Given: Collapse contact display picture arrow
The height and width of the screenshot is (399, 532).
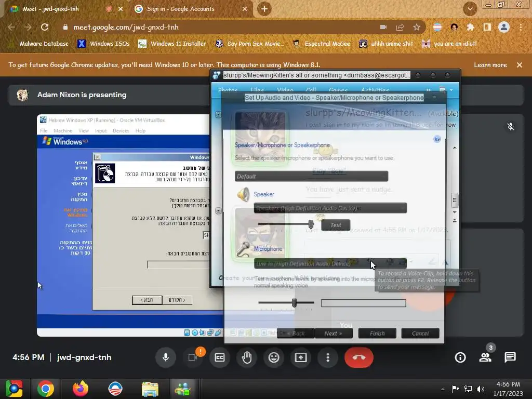Looking at the screenshot, I should 218,115.
